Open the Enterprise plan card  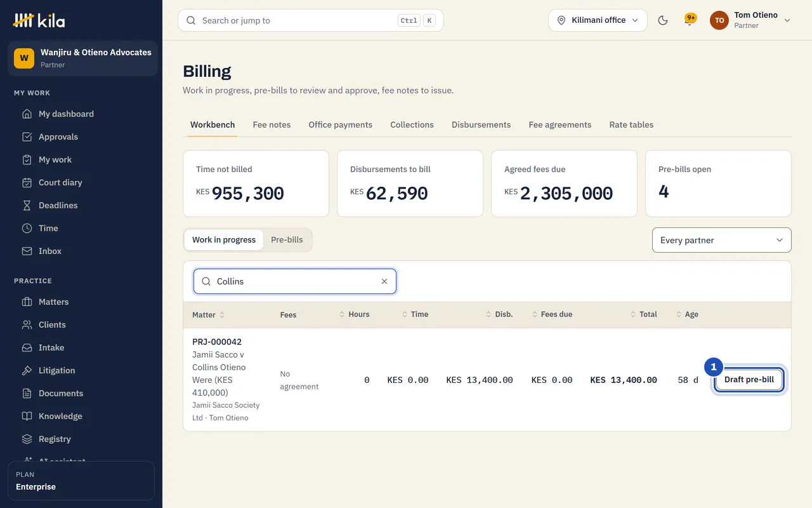pos(81,481)
